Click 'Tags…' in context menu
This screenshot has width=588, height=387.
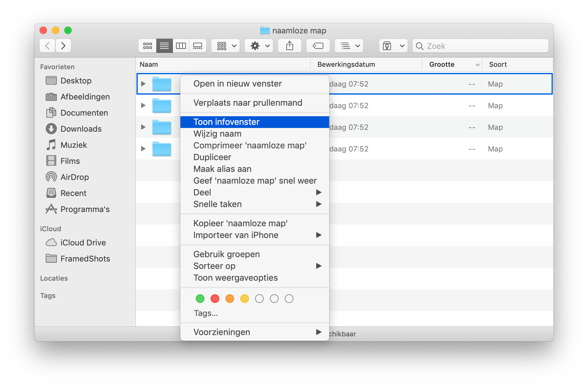tap(206, 313)
